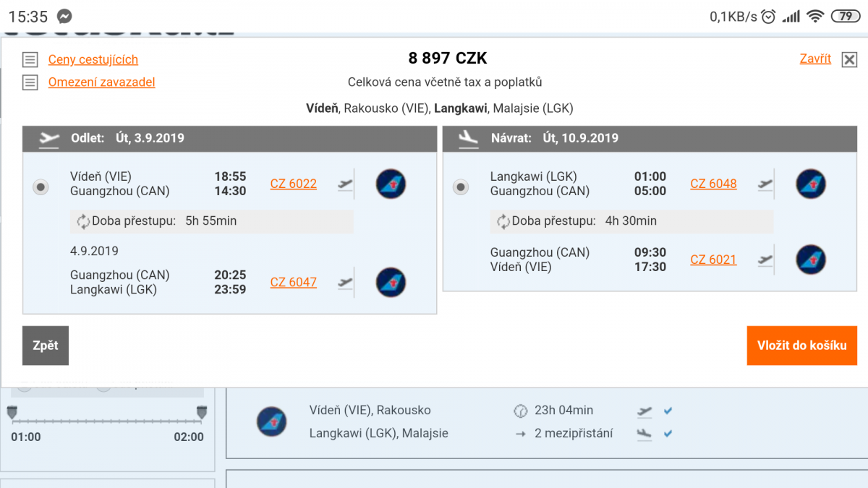Click airline logo next to CZ 6048
Screen dimensions: 868x488
tap(811, 184)
